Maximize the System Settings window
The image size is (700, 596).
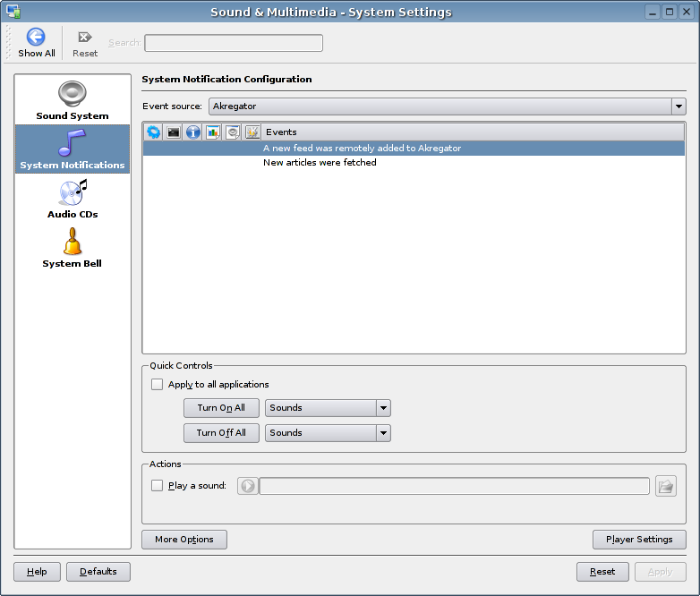point(670,12)
